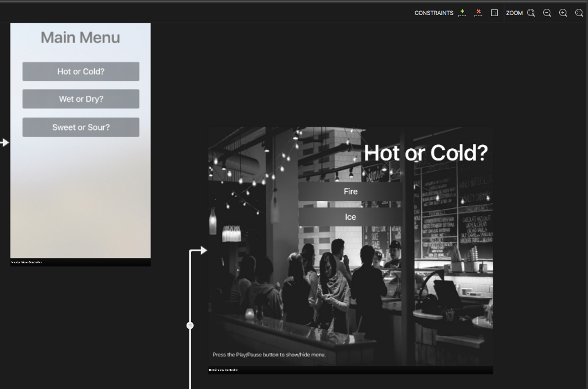
Task: Click the Clear Constraints icon
Action: pos(478,12)
